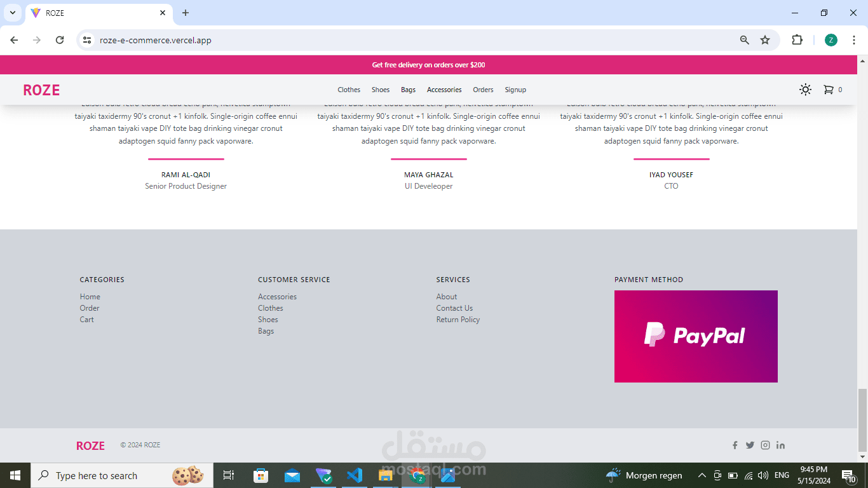Open the Chrome profile avatar Z
The height and width of the screenshot is (488, 868).
pyautogui.click(x=831, y=40)
